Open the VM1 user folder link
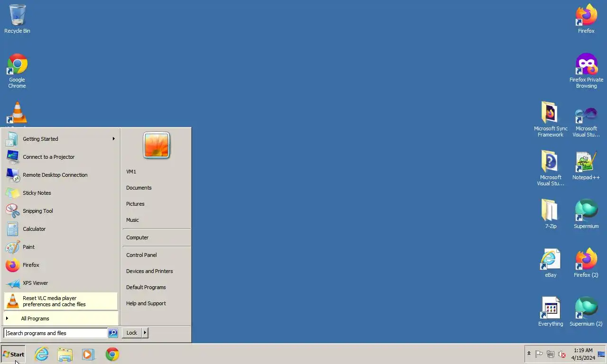This screenshot has width=607, height=364. click(x=156, y=172)
